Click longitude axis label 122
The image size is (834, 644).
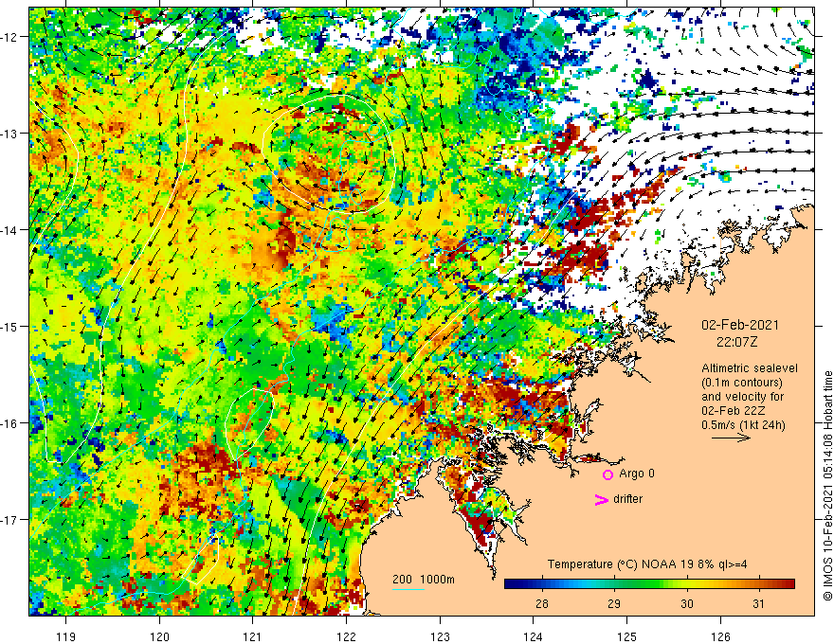[346, 636]
